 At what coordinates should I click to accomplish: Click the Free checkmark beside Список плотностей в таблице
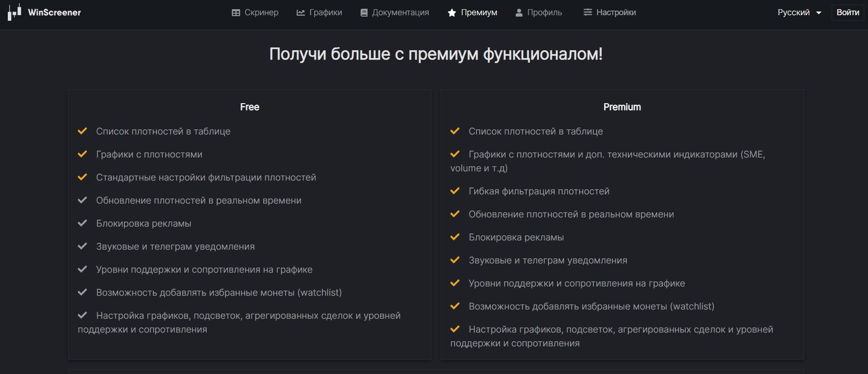pos(82,131)
